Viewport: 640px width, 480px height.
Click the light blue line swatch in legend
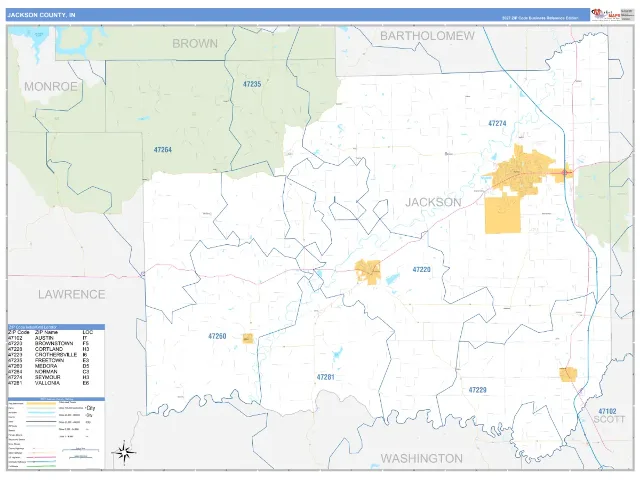coord(41,413)
